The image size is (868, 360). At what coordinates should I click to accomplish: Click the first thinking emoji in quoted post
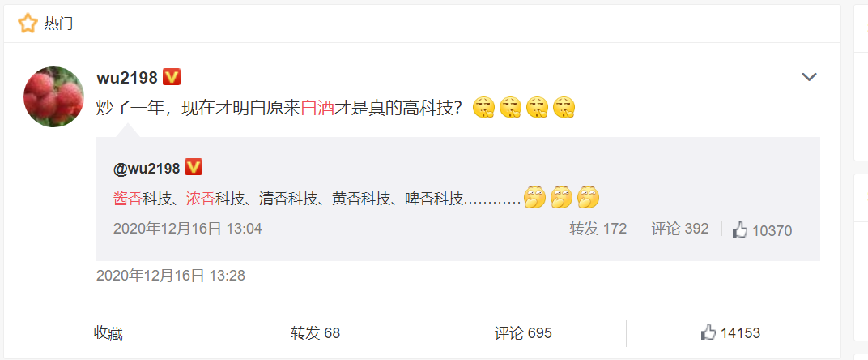coord(534,198)
